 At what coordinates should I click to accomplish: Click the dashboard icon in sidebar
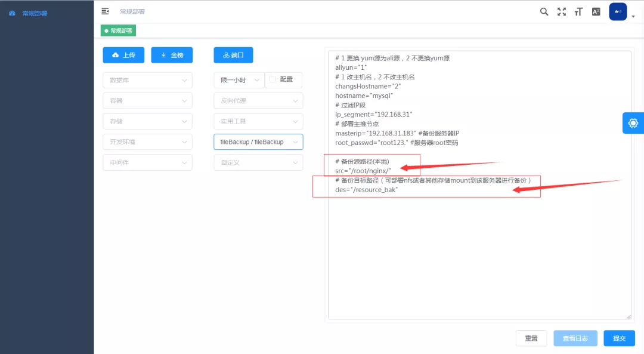pos(13,13)
